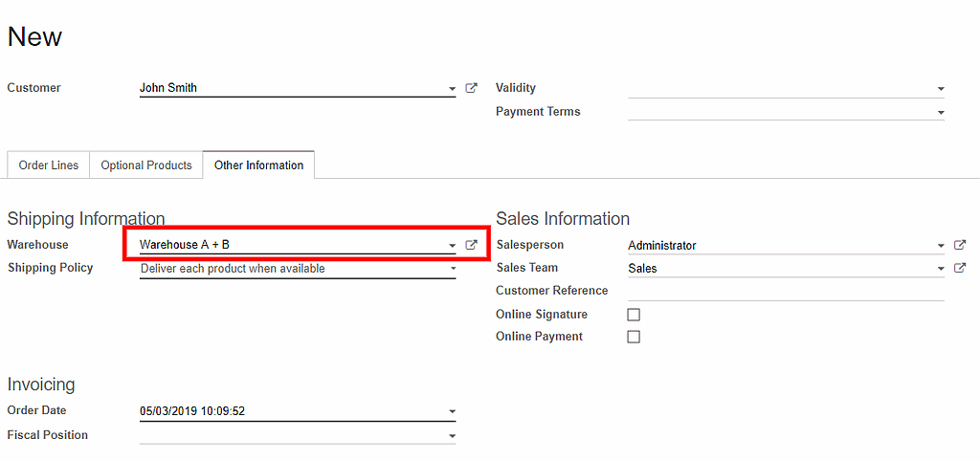The height and width of the screenshot is (461, 980).
Task: Open Sales Team external link icon
Action: (x=960, y=269)
